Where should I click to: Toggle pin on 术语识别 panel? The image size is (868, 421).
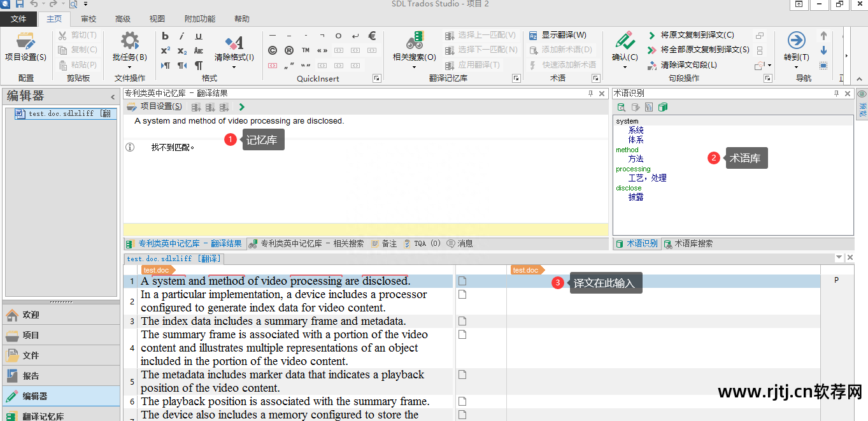pyautogui.click(x=836, y=94)
